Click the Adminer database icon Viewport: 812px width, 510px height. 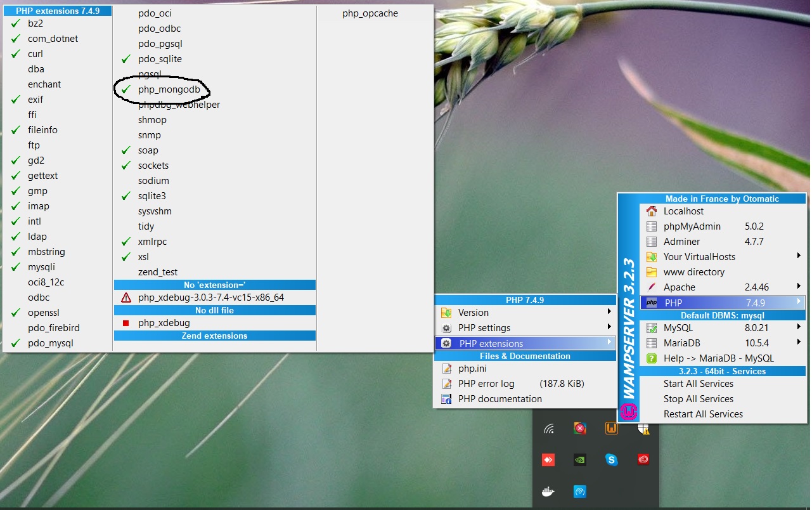651,242
